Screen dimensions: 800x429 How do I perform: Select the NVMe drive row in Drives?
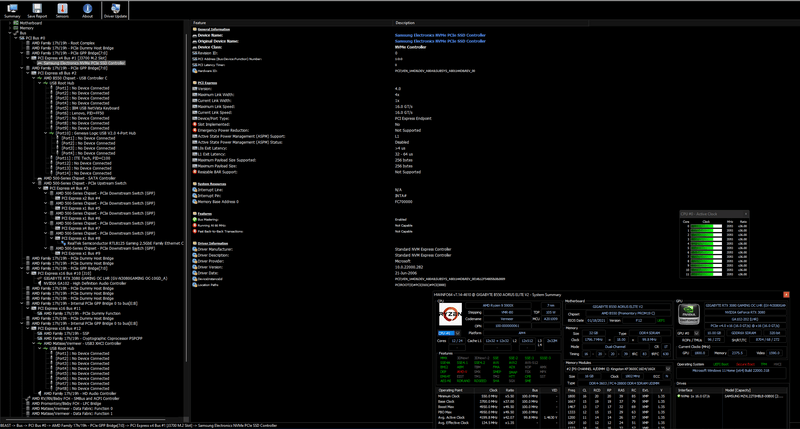pos(731,396)
